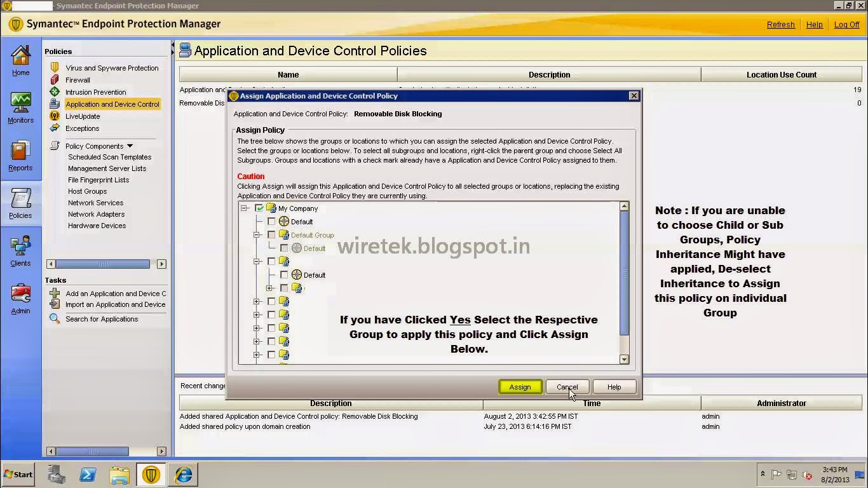Click Policies list horizontal scrollbar thumb

click(103, 264)
